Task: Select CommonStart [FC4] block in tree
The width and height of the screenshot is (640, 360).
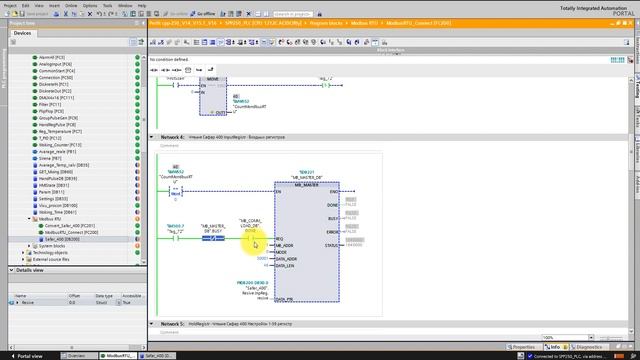Action: tap(57, 71)
